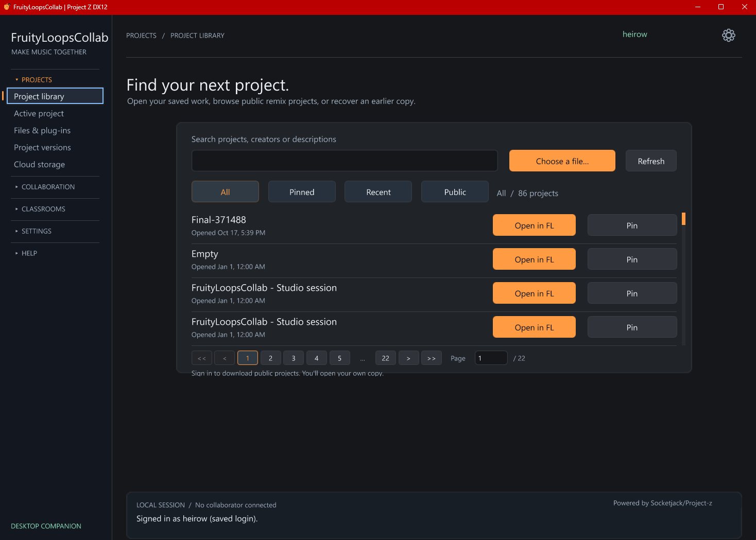Select the All filter tab
This screenshot has height=540, width=756.
(225, 192)
